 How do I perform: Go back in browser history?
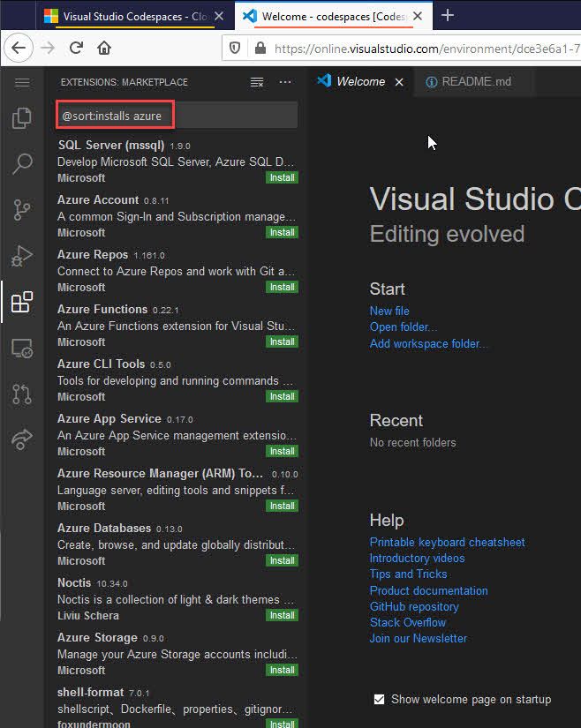(19, 48)
